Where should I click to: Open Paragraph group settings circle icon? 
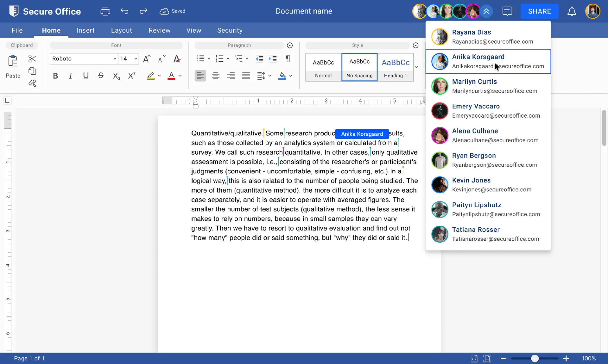pyautogui.click(x=290, y=46)
